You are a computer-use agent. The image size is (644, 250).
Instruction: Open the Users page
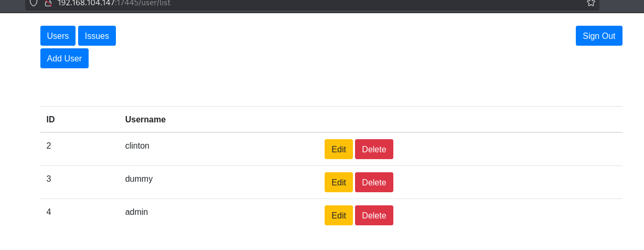point(58,36)
